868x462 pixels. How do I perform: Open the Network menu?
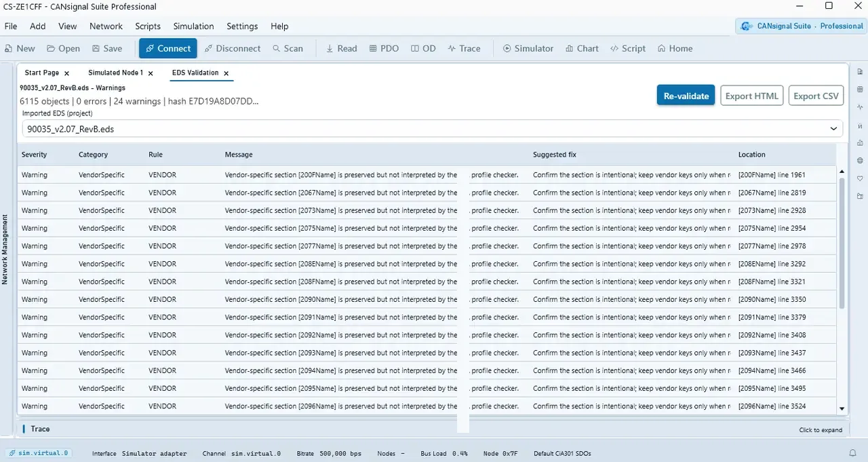click(106, 26)
